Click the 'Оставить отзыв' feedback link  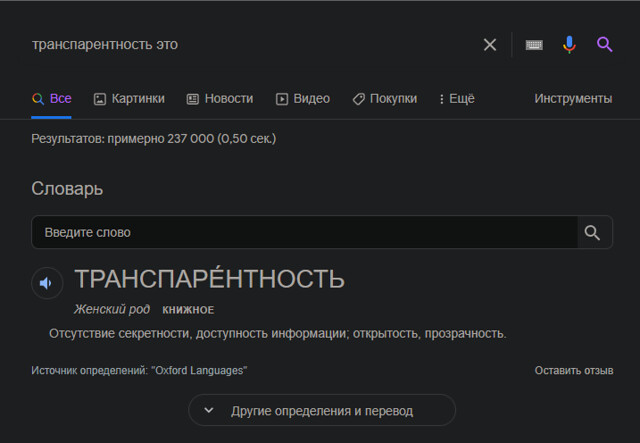coord(574,370)
